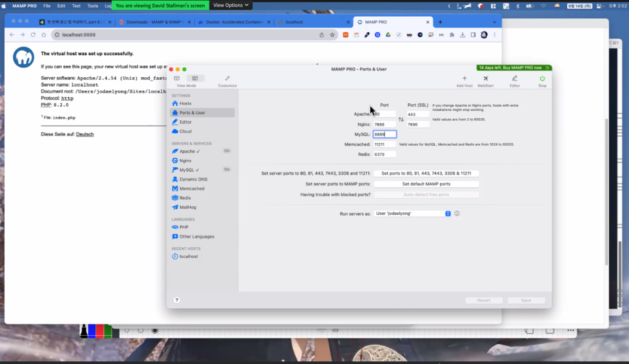Click Apache port field

pos(384,114)
